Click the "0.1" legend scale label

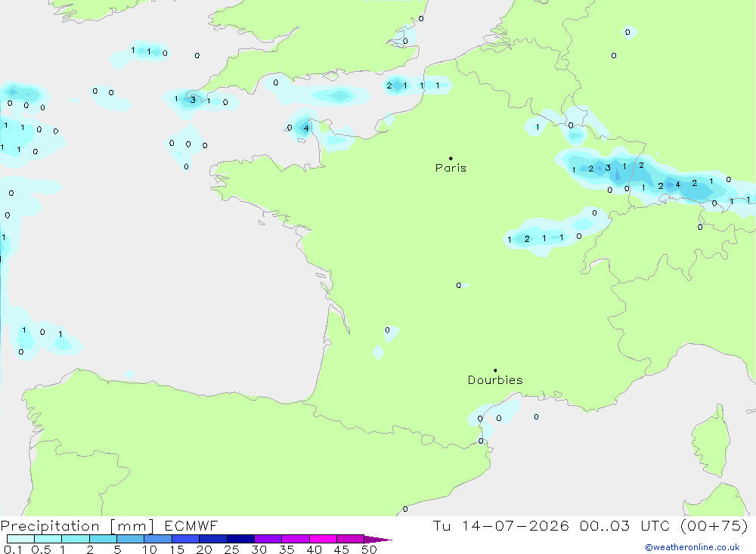13,549
